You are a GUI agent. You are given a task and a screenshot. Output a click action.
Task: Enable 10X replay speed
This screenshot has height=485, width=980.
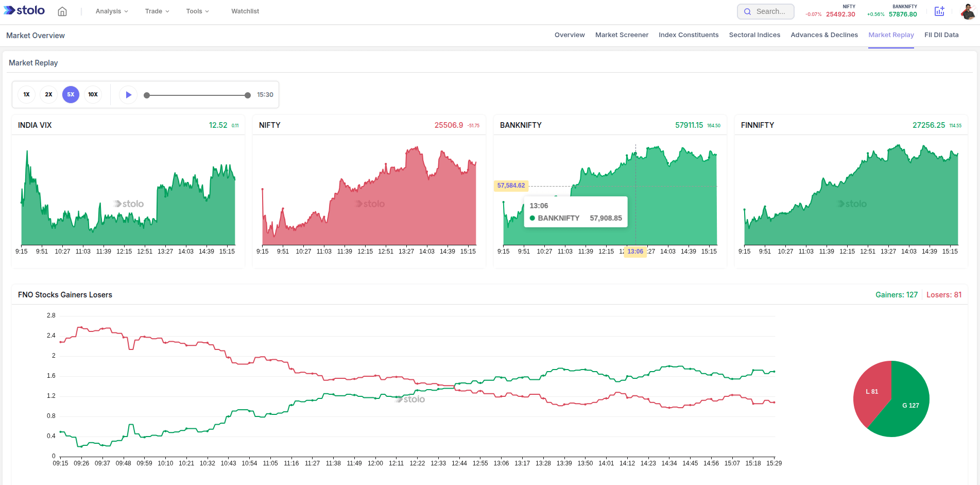[93, 94]
